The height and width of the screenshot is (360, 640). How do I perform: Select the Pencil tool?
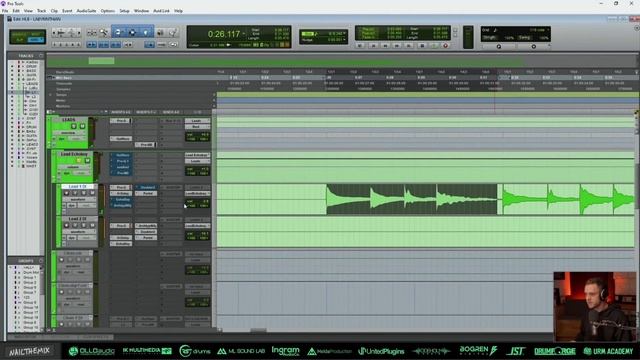(173, 33)
